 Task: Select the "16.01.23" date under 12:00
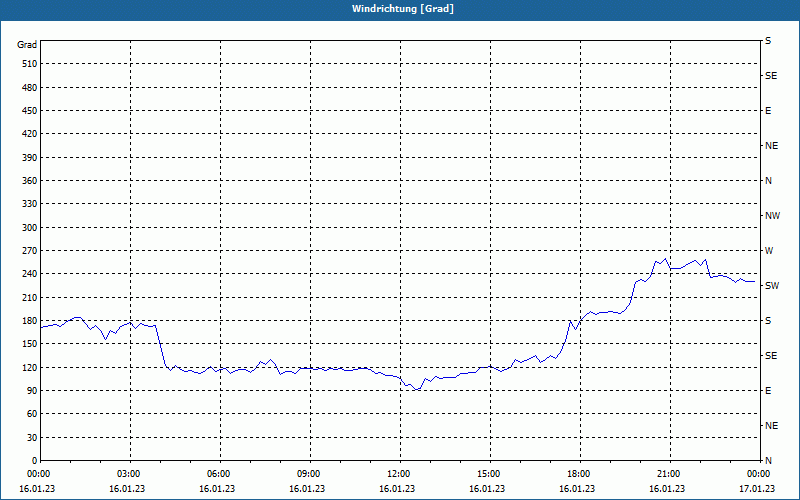397,489
